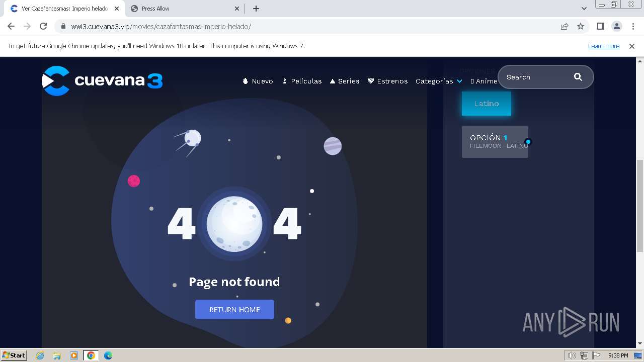Click the Search input field

click(x=537, y=77)
